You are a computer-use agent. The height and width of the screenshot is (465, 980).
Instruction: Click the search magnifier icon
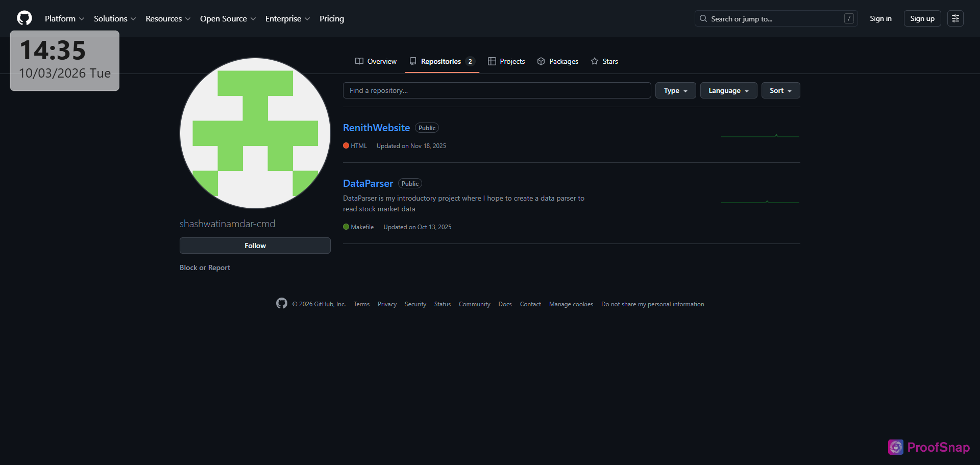click(x=703, y=18)
